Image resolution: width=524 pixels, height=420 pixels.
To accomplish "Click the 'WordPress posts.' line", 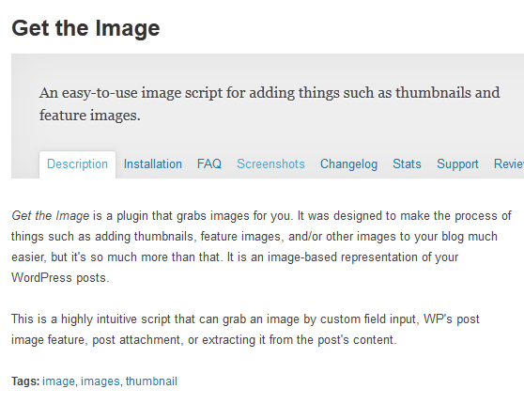I will (x=60, y=278).
